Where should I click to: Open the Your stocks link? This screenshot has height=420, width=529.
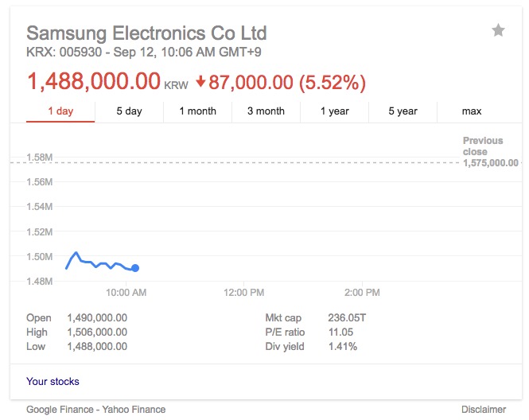(x=53, y=382)
